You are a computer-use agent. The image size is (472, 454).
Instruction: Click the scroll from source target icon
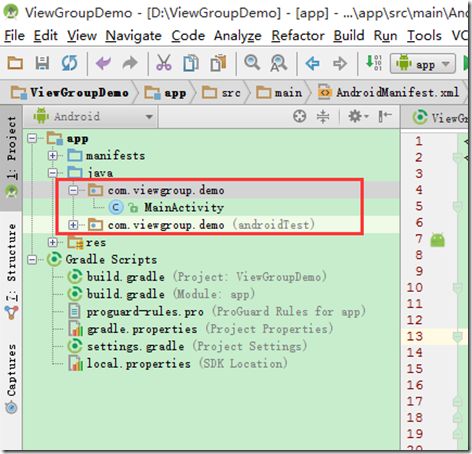click(299, 116)
